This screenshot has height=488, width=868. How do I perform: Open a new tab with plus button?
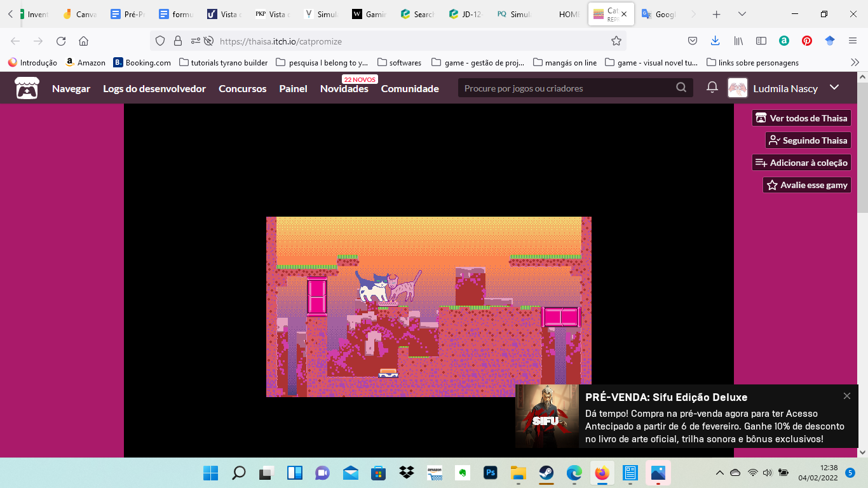[x=716, y=14]
